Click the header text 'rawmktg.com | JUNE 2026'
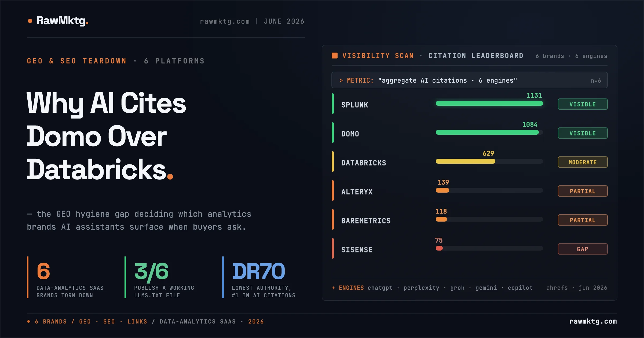The width and height of the screenshot is (644, 338). point(252,21)
